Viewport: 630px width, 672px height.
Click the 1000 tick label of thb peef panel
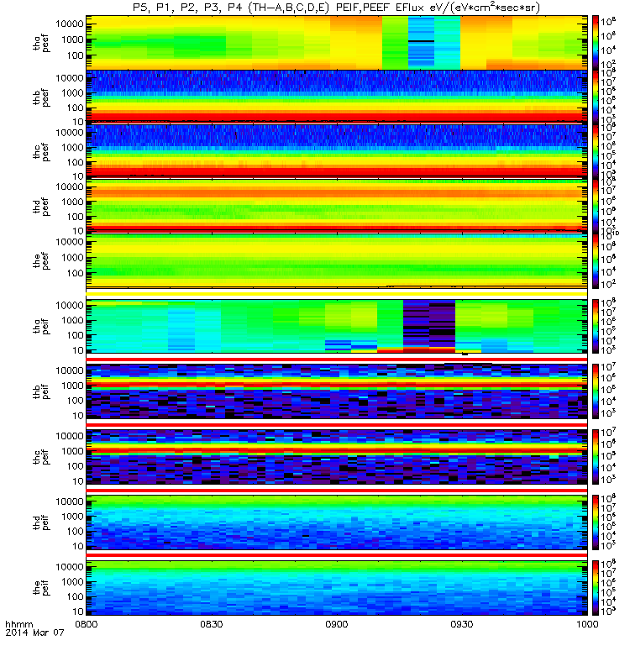pyautogui.click(x=72, y=93)
